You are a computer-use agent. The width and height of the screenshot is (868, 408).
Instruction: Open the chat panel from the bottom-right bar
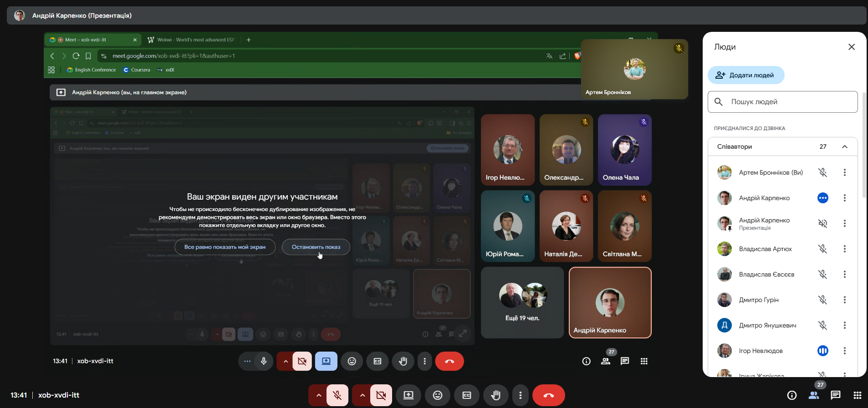(835, 395)
